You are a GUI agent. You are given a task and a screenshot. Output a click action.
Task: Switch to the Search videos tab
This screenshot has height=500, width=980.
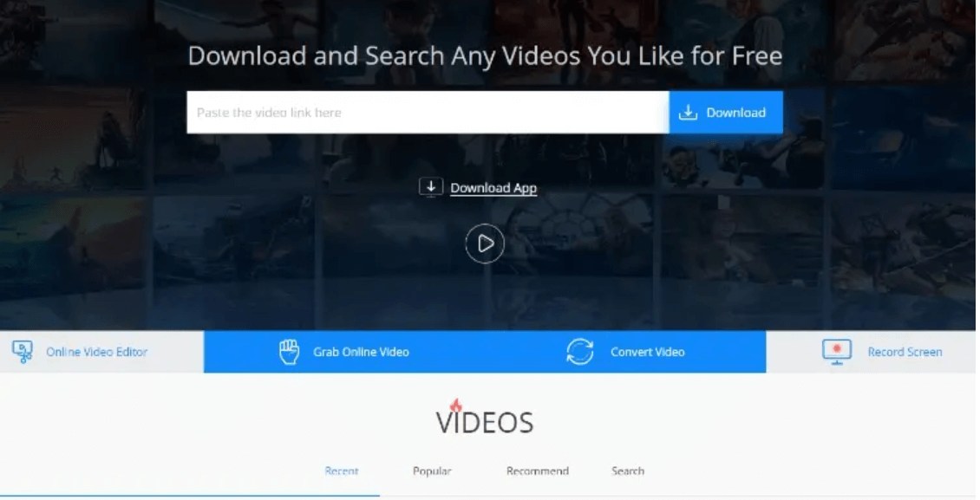[x=628, y=471]
